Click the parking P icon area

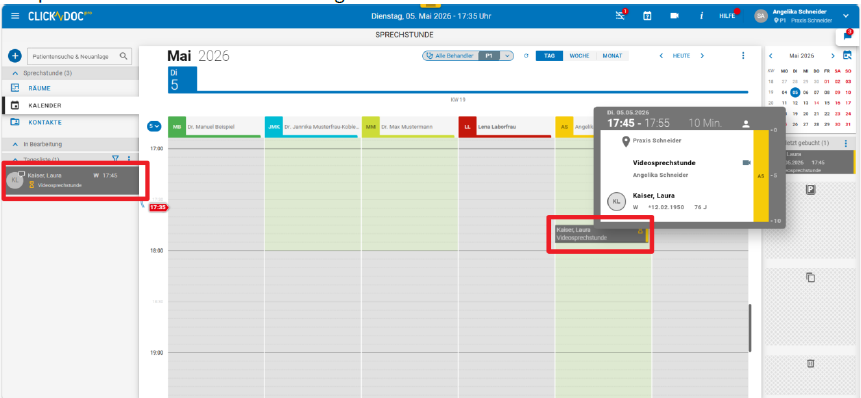pos(810,189)
